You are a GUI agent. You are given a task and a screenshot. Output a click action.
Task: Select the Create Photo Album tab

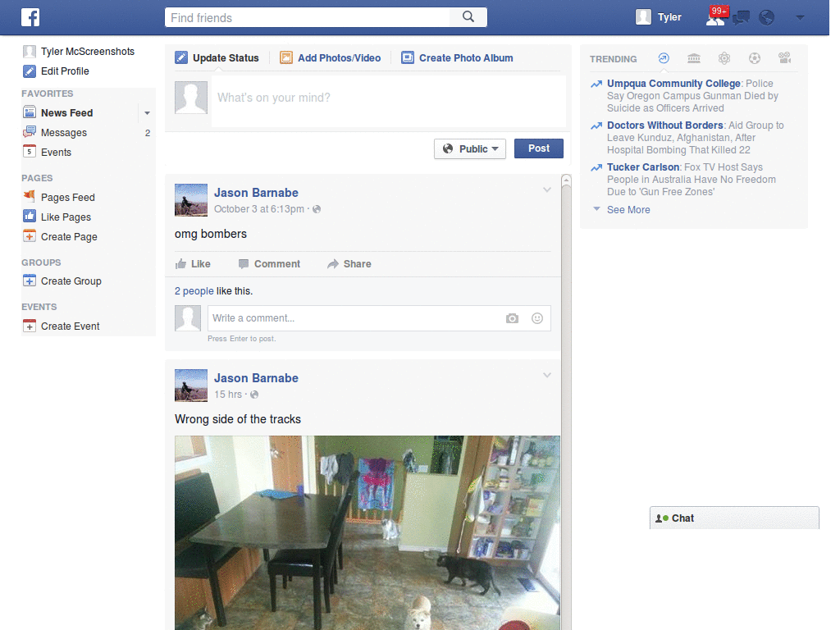457,58
